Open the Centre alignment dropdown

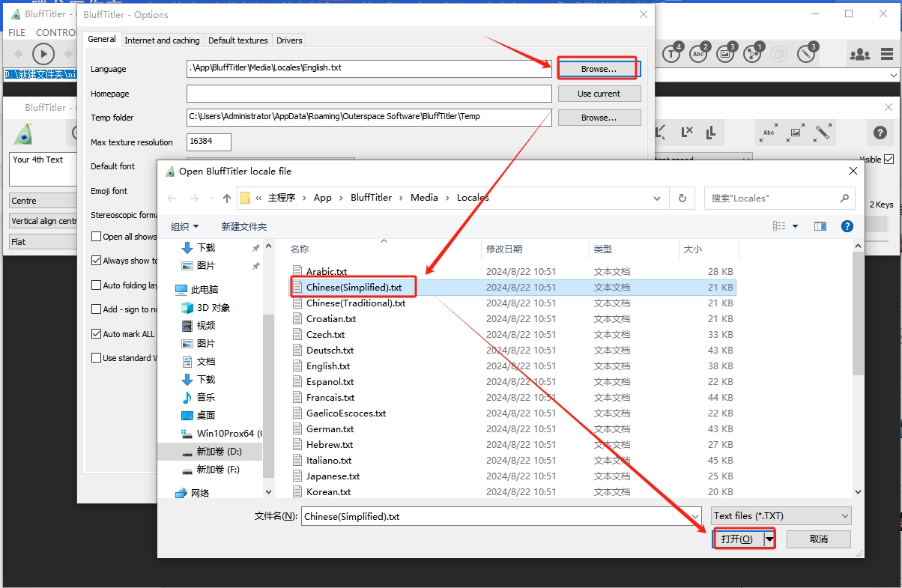(43, 201)
